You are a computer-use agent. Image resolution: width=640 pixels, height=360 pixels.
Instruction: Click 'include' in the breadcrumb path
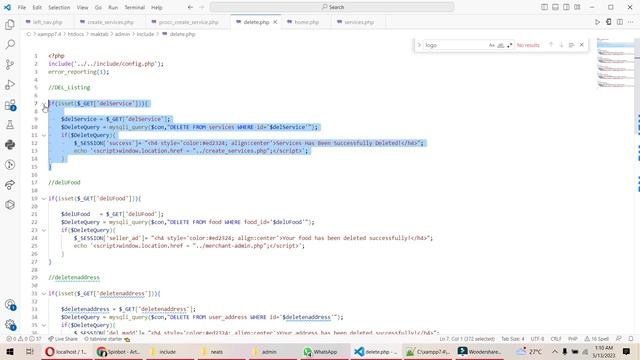point(145,34)
